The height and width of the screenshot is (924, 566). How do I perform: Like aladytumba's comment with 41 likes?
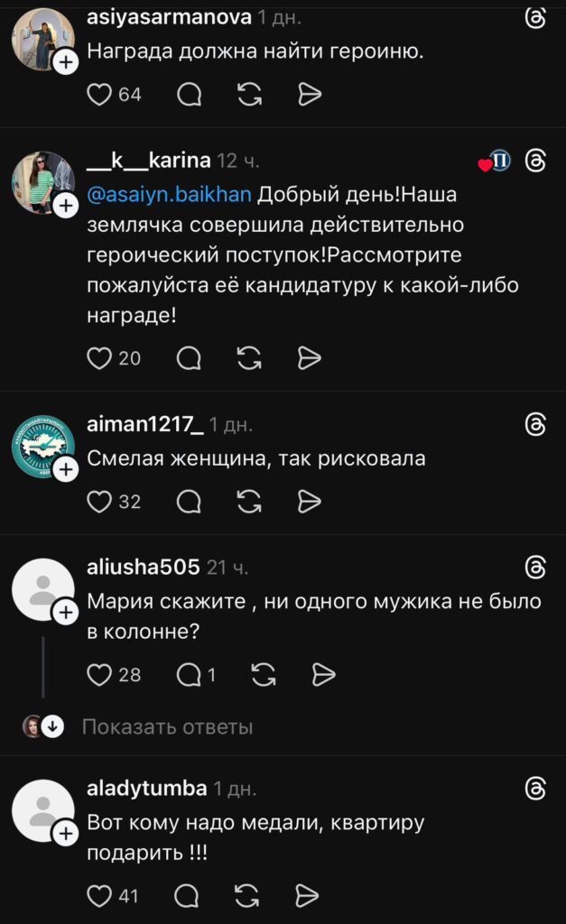(x=99, y=896)
